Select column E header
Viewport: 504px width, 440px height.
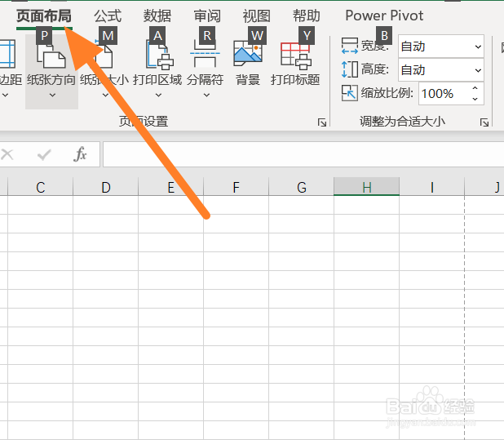coord(171,187)
